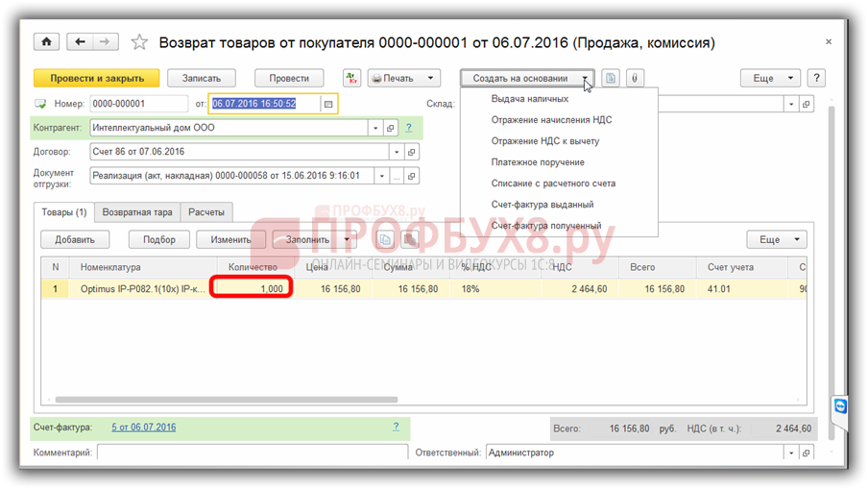Screen dimensions: 868x489
Task: Select Платежное поручение from the menu
Action: (x=538, y=162)
